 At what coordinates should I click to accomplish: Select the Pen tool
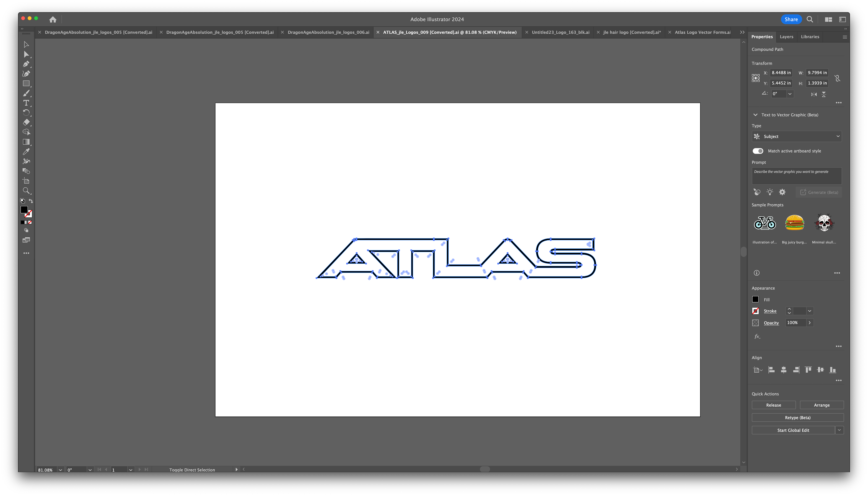pyautogui.click(x=26, y=64)
